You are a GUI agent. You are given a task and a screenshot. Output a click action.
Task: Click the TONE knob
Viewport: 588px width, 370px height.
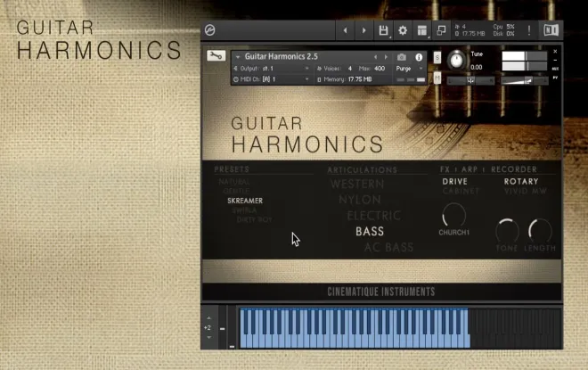tap(507, 231)
